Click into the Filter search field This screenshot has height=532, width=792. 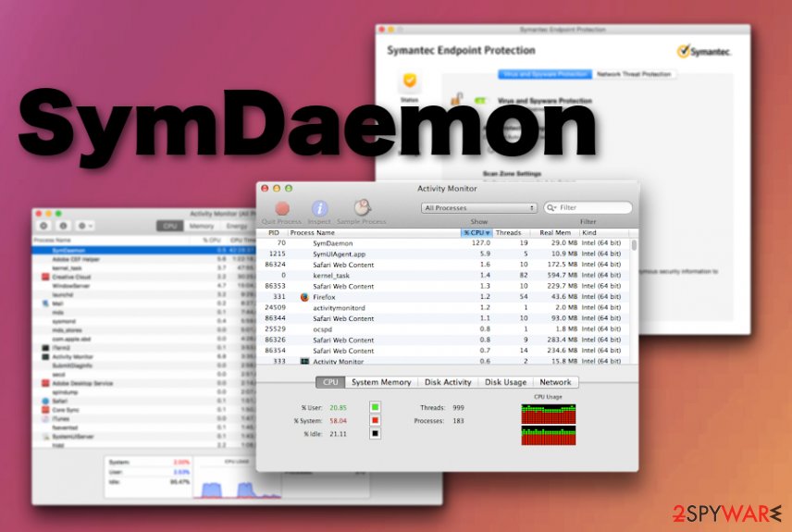tap(588, 207)
